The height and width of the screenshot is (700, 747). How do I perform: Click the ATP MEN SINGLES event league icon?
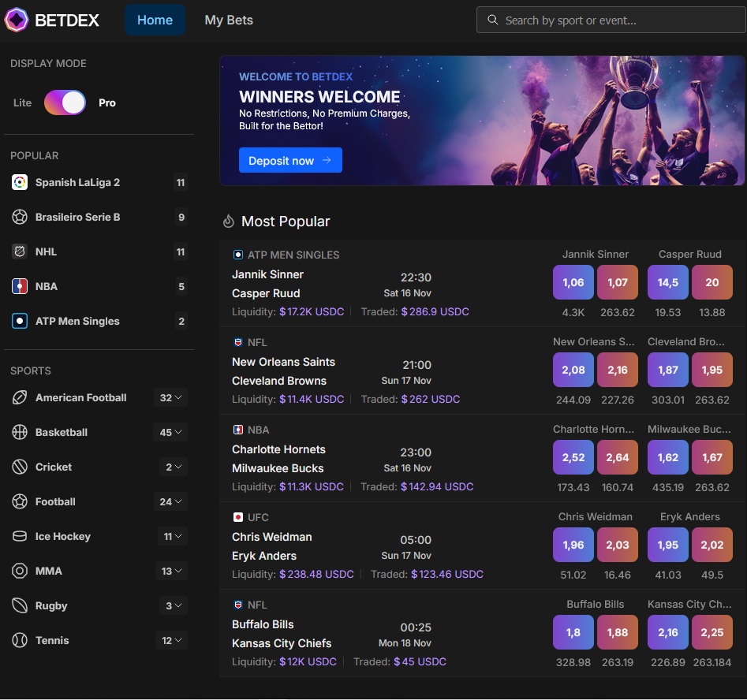click(237, 255)
